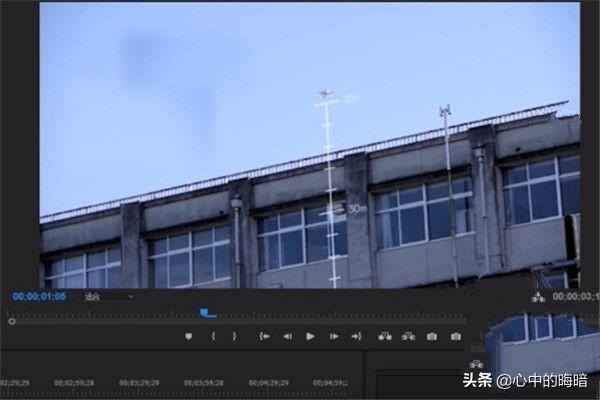Image resolution: width=600 pixels, height=400 pixels.
Task: Click the Mark Out brace button
Action: 235,336
